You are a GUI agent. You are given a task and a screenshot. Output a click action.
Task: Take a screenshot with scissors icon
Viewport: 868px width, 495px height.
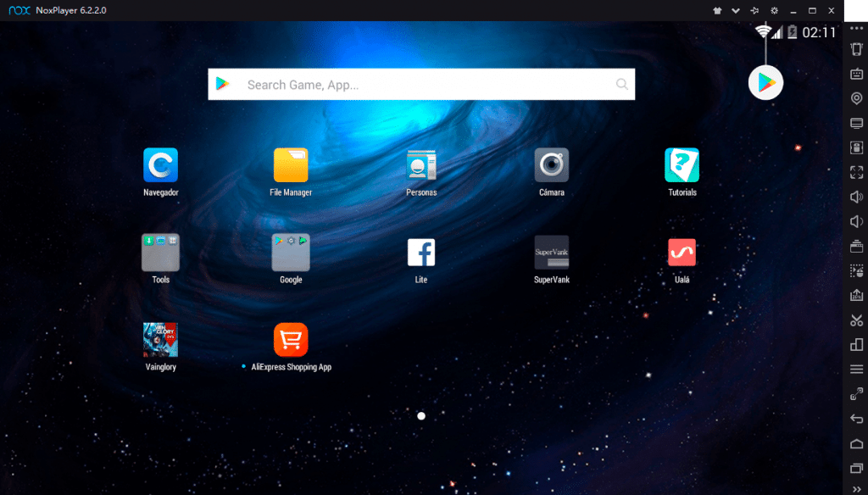[856, 320]
